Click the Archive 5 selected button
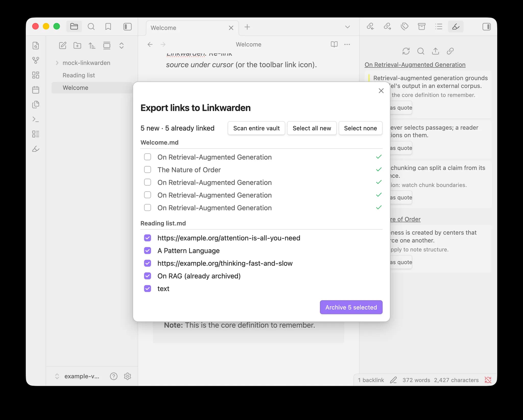Image resolution: width=523 pixels, height=420 pixels. (351, 307)
